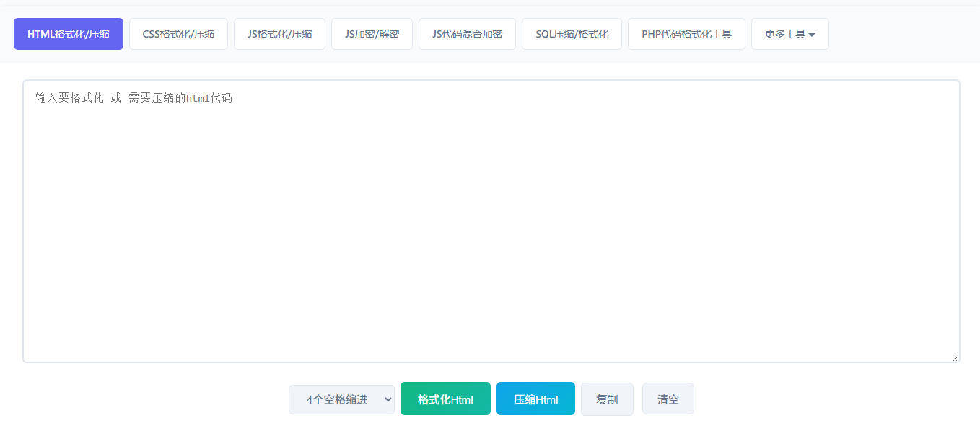打开 JS格式化/压缩 工具页
Screen dimensions: 980x426
[279, 33]
